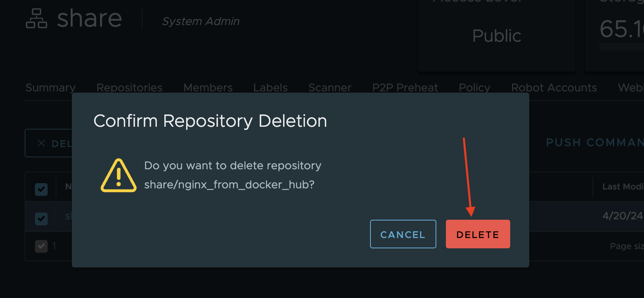Open the P2P Preheat tab

[x=405, y=87]
